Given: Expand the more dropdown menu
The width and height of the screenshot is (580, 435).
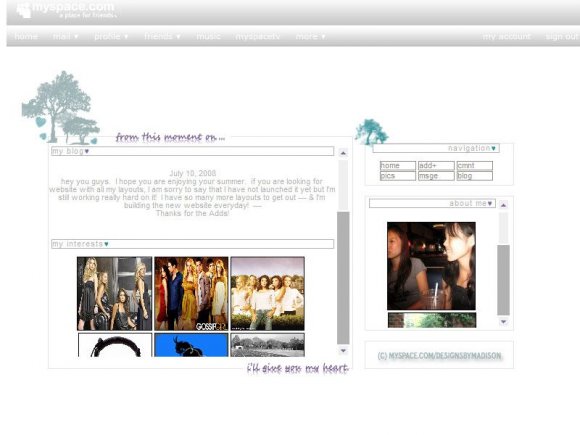Looking at the screenshot, I should [310, 36].
